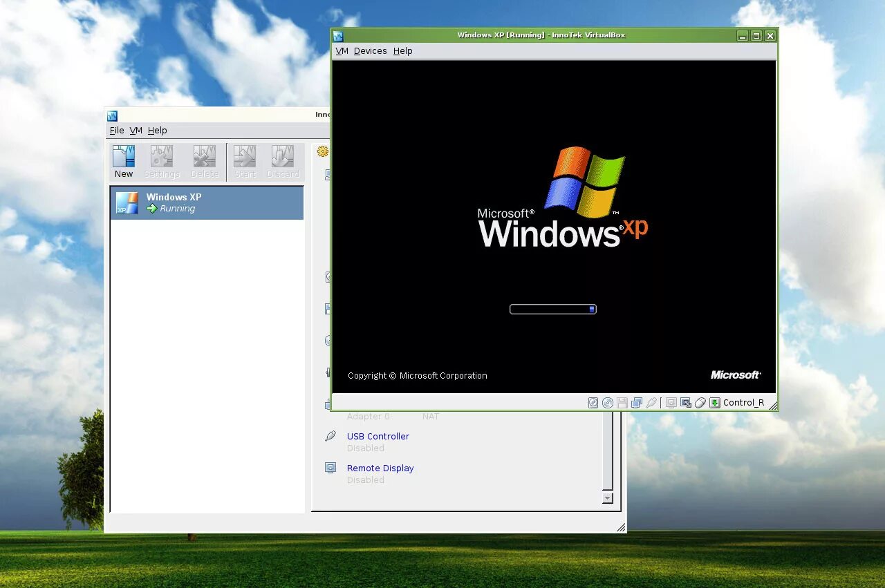Close the Windows XP VM window
885x588 pixels.
(x=770, y=36)
